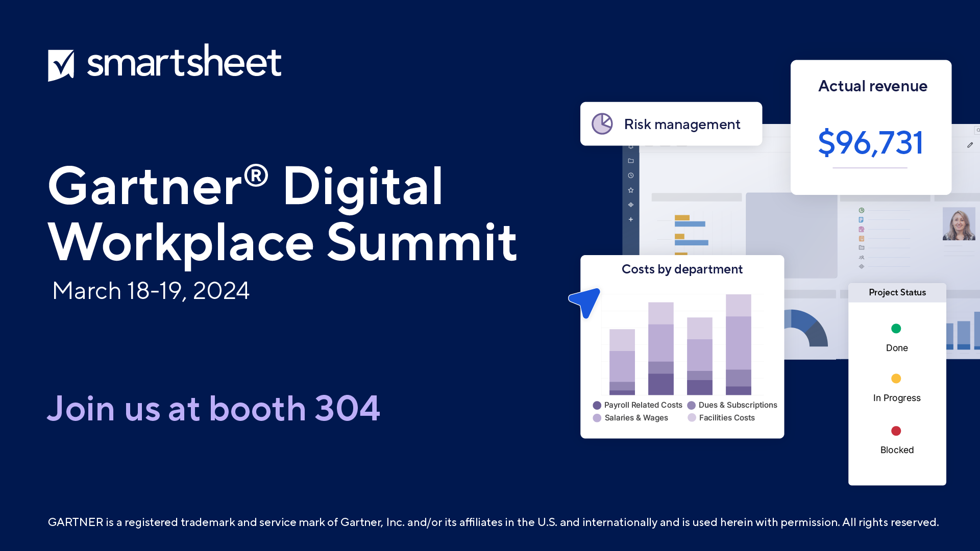This screenshot has width=980, height=551.
Task: Open the Browse folder sidebar icon
Action: [x=631, y=161]
